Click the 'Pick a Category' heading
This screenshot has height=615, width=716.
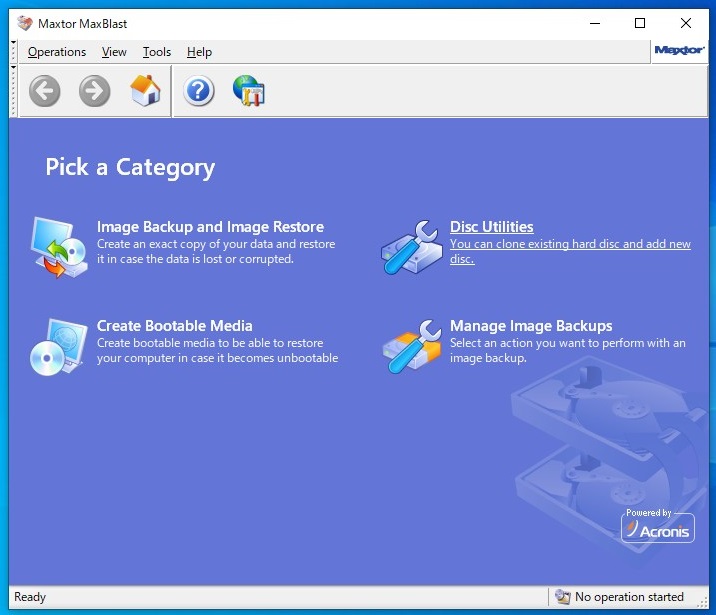pyautogui.click(x=130, y=168)
